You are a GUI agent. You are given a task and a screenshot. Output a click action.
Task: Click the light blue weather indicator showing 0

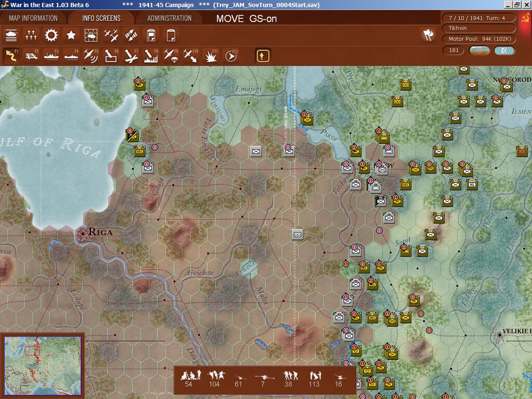[x=505, y=50]
